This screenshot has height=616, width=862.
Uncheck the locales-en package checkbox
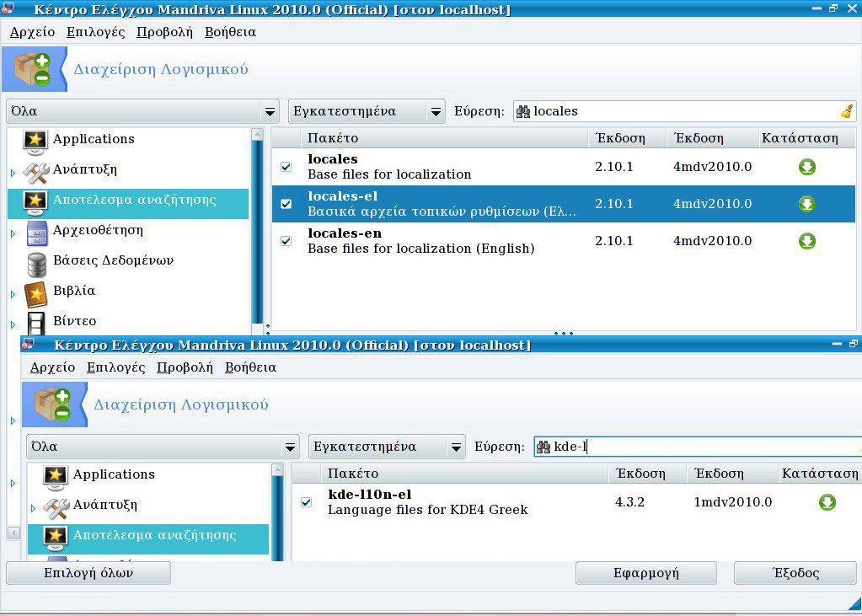tap(286, 241)
